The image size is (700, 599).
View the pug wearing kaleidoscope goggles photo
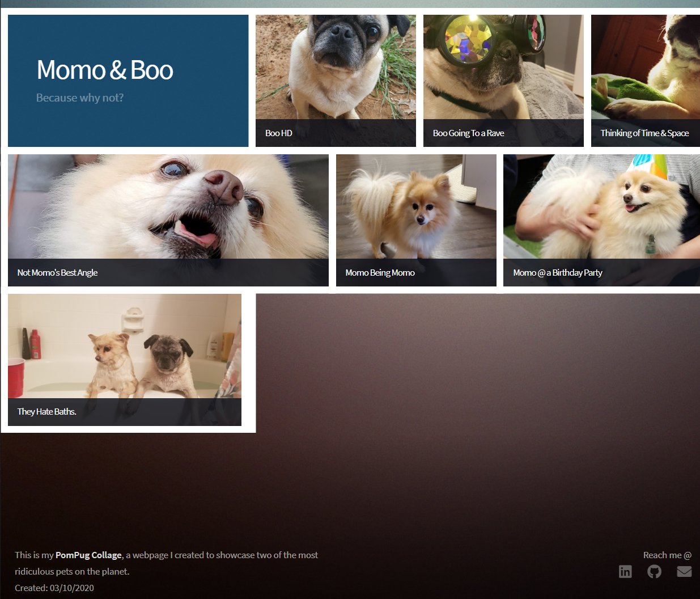pos(503,67)
